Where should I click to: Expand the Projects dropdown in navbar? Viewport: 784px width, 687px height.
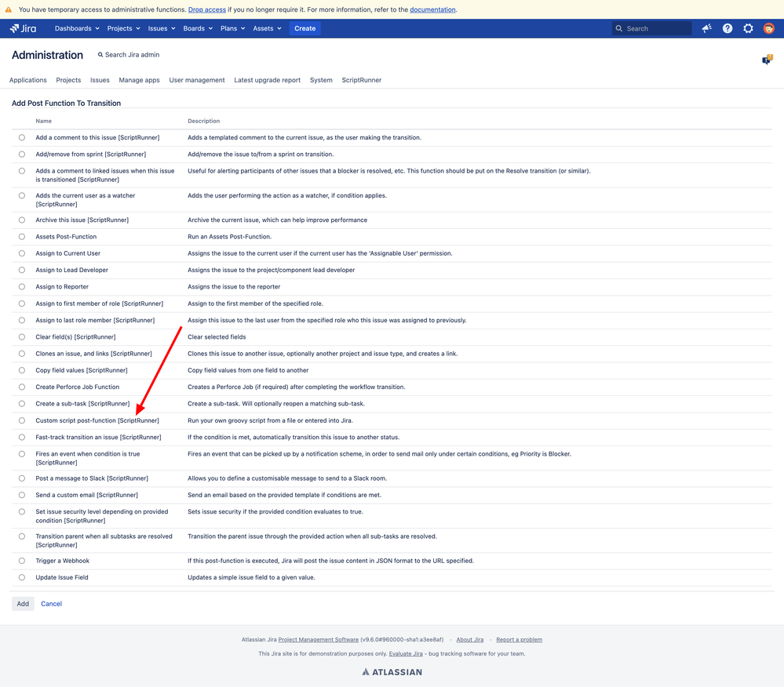(123, 28)
